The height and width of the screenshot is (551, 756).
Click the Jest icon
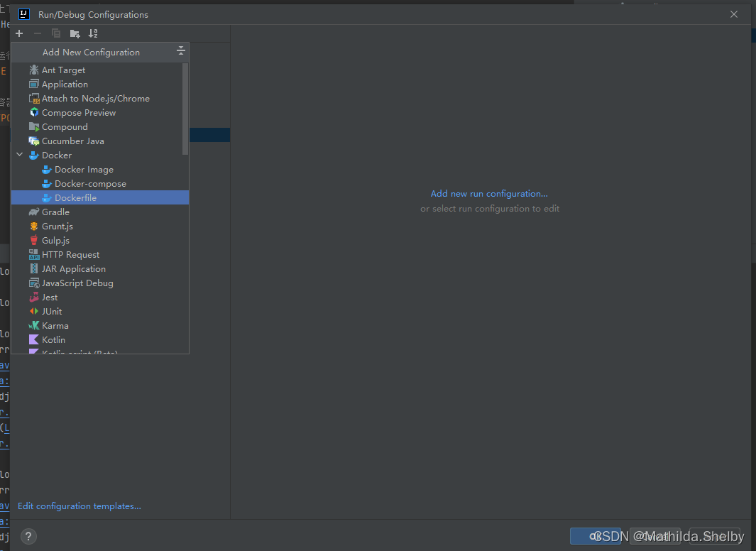[34, 297]
